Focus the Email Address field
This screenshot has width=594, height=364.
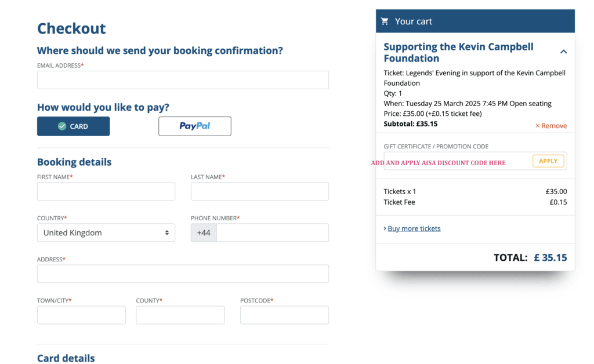[x=183, y=80]
